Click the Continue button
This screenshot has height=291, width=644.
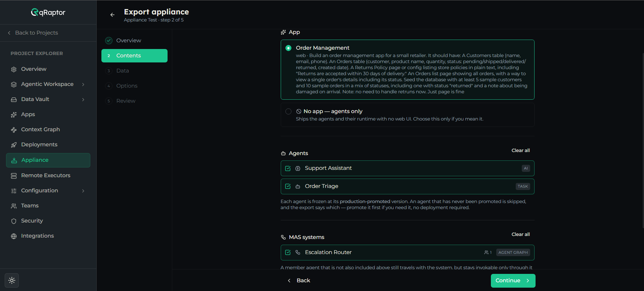[x=513, y=281]
